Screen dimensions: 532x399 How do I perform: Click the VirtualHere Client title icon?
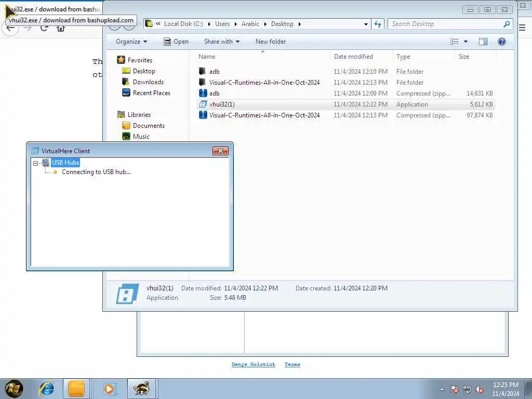(x=35, y=151)
